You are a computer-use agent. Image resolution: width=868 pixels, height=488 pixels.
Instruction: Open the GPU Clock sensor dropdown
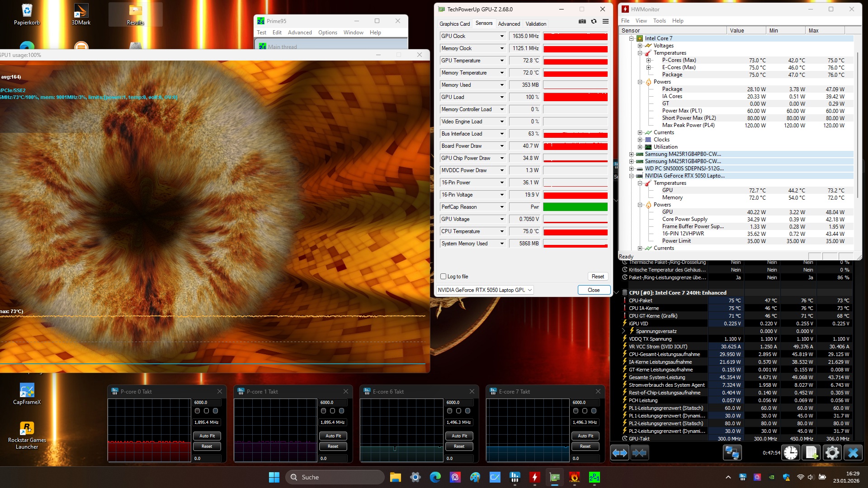click(501, 36)
